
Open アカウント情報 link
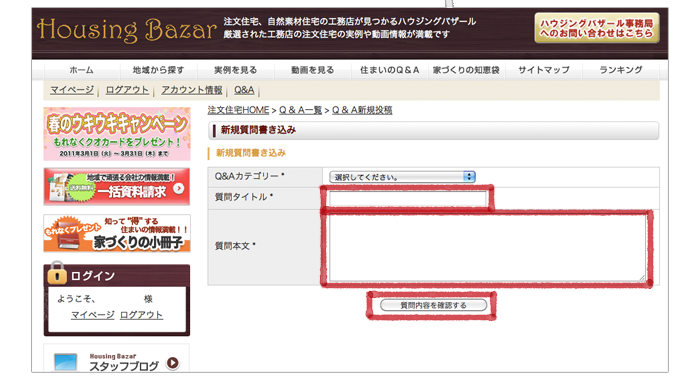click(x=192, y=90)
